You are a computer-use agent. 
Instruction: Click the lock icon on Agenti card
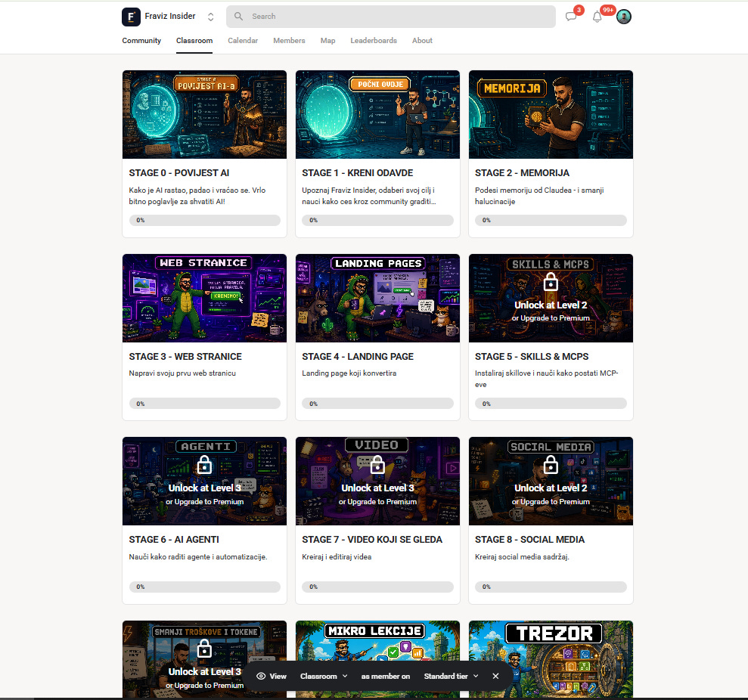tap(204, 464)
